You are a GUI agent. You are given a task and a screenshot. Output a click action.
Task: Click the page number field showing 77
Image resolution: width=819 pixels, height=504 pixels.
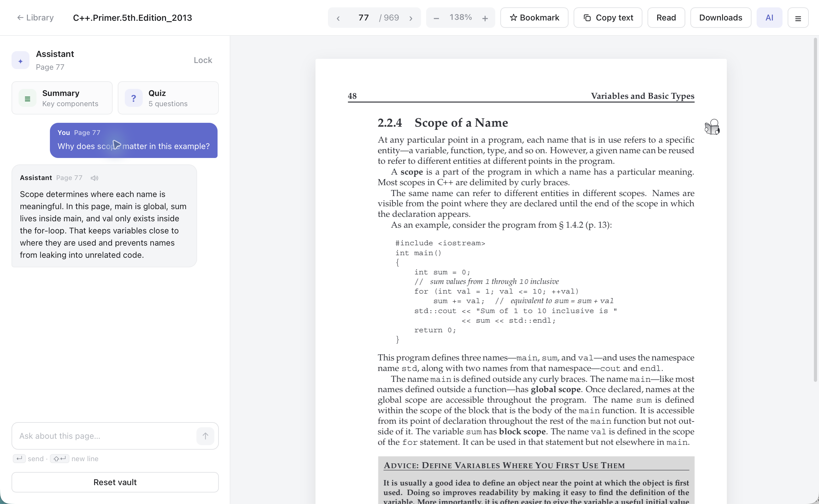[x=363, y=18]
